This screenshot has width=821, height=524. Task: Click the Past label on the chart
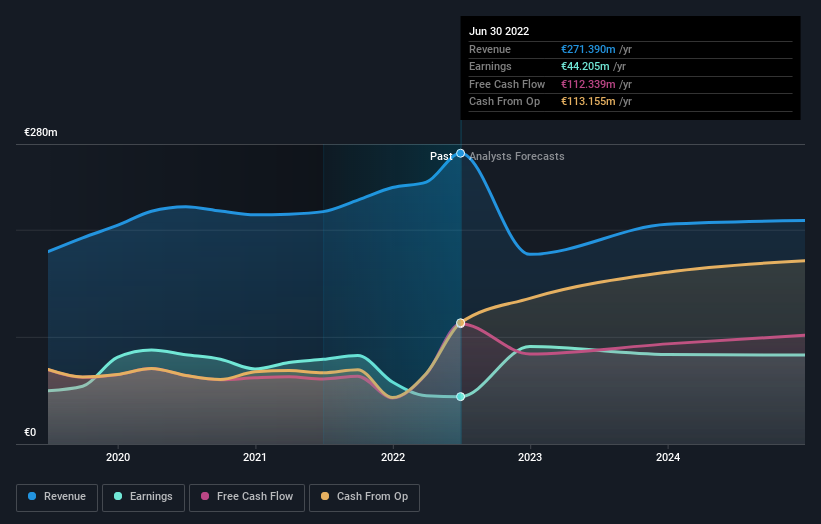click(x=441, y=156)
